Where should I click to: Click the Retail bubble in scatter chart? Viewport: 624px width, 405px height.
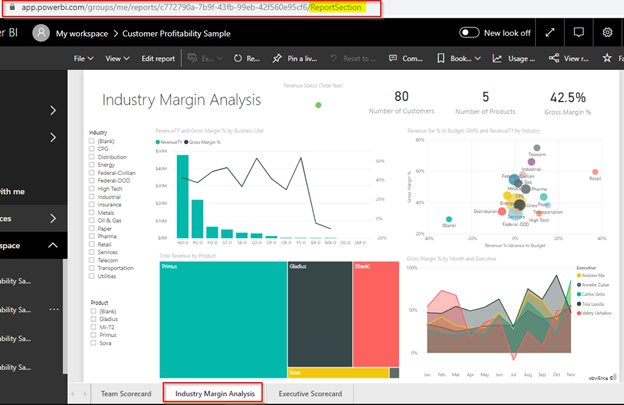point(595,172)
